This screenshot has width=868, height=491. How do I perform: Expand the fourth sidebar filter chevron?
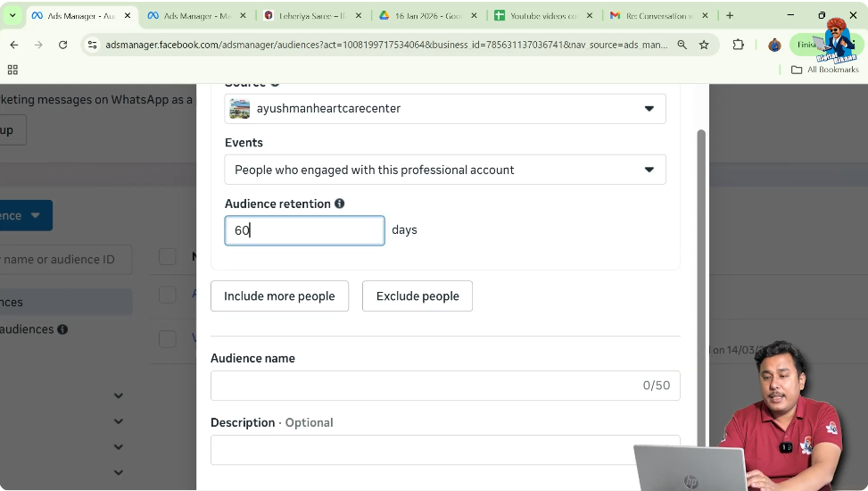119,473
